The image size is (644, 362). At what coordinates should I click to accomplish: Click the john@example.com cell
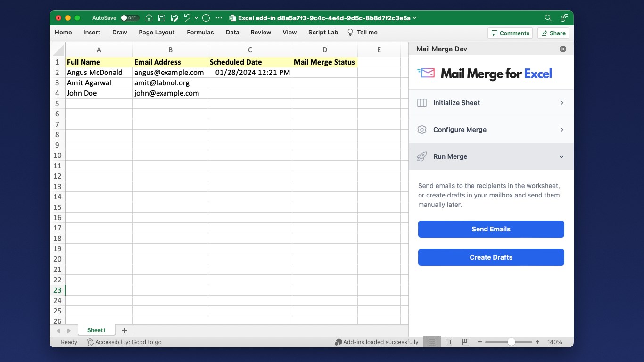point(170,93)
